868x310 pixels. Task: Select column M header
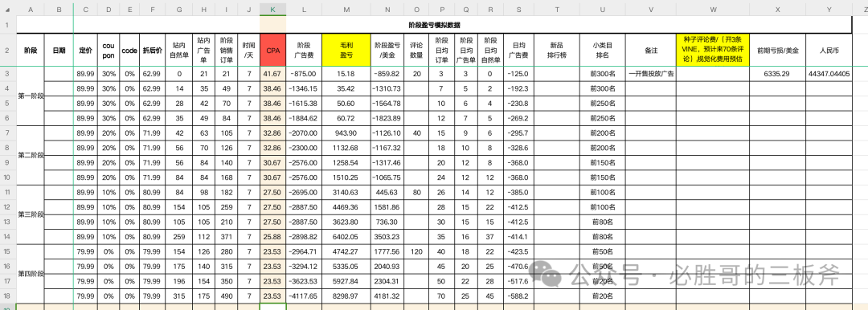[x=346, y=10]
